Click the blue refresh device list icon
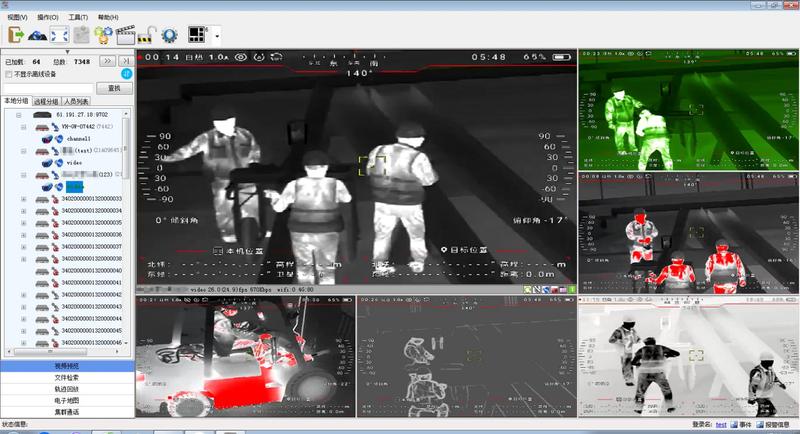800x434 pixels. coord(126,74)
